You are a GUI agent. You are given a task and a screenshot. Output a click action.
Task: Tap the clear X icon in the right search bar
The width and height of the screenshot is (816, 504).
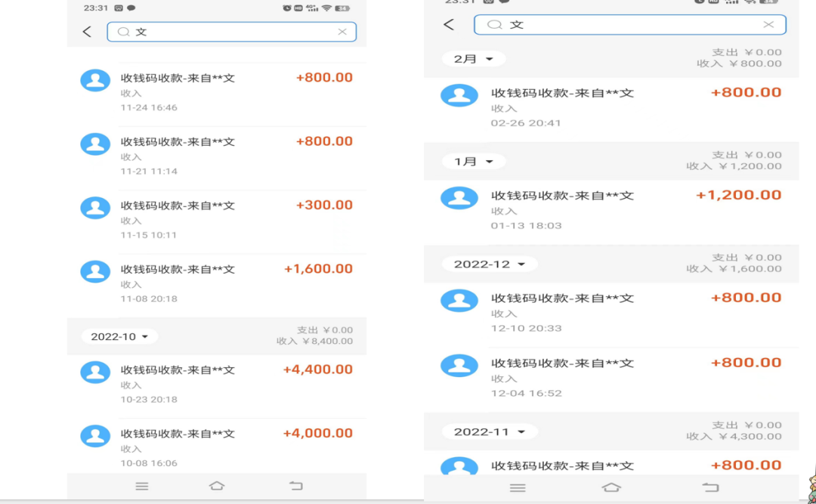click(x=768, y=24)
